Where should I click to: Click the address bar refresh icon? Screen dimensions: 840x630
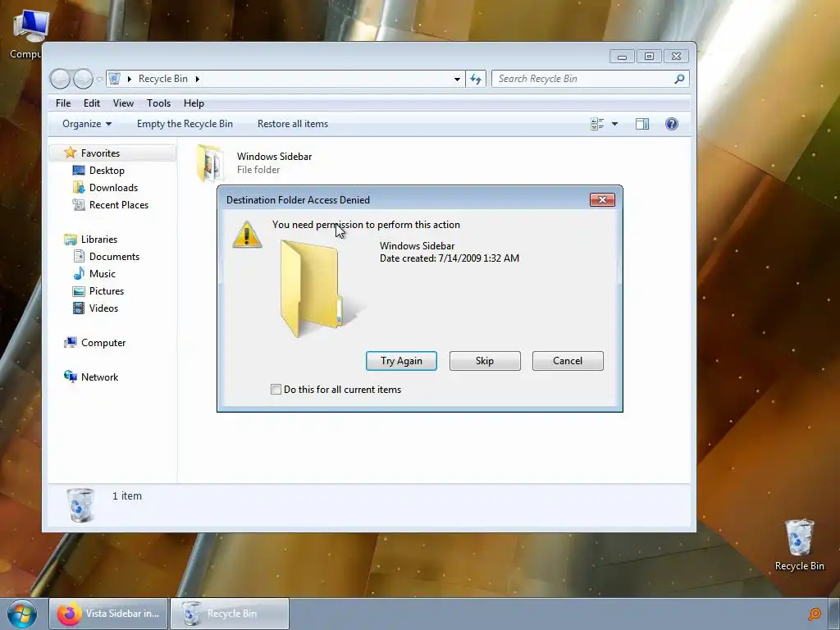click(476, 80)
